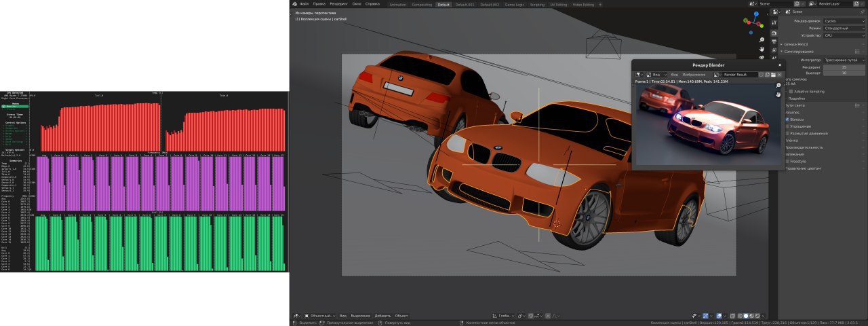Click the pin icon in properties header
This screenshot has width=868, height=326.
point(863,12)
